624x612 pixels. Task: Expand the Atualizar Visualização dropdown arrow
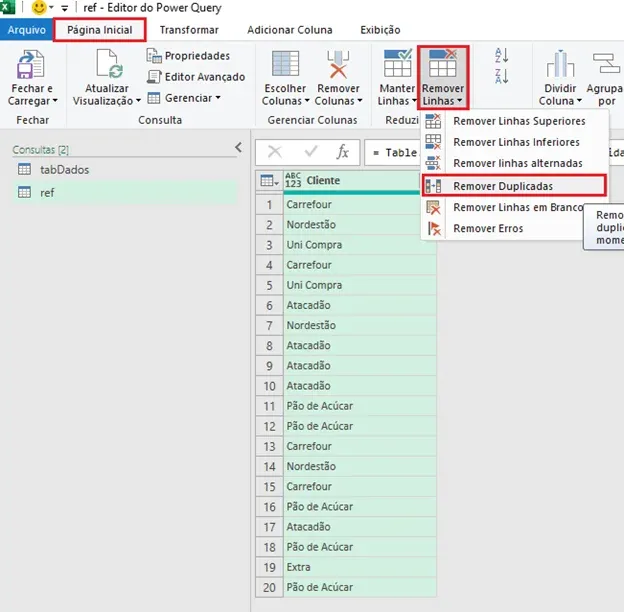pos(138,101)
